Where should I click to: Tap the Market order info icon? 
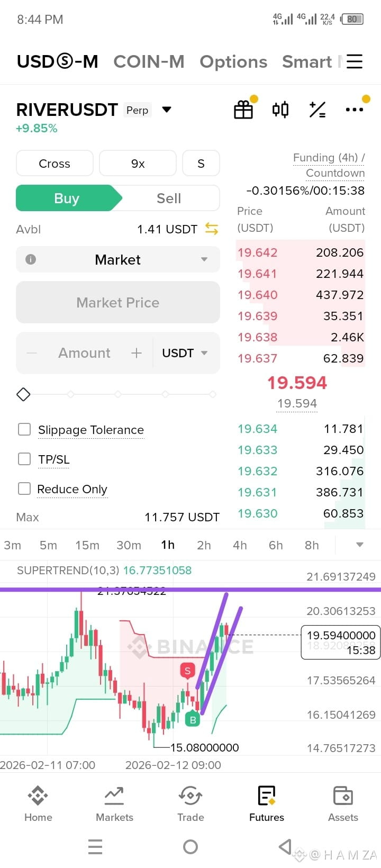tap(31, 259)
